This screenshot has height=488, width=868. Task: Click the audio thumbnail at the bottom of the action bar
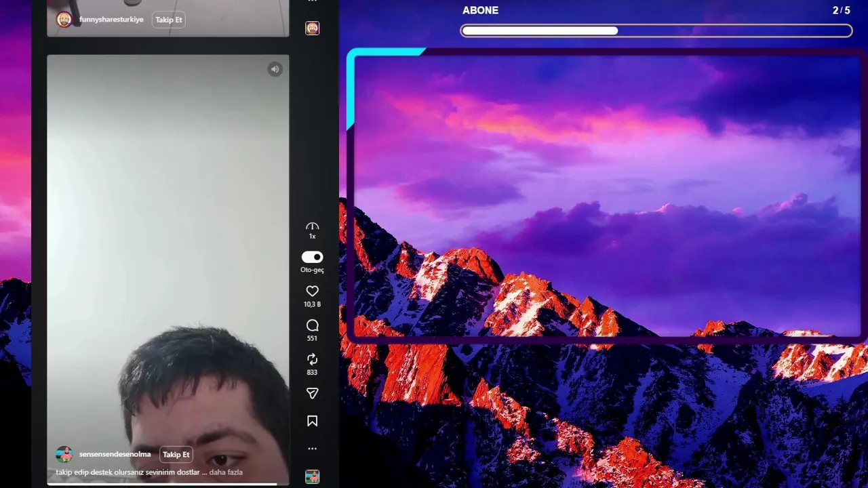[312, 476]
